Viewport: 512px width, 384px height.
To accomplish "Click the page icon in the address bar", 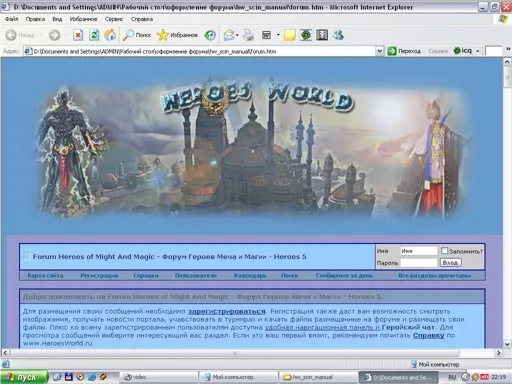I will (x=29, y=51).
